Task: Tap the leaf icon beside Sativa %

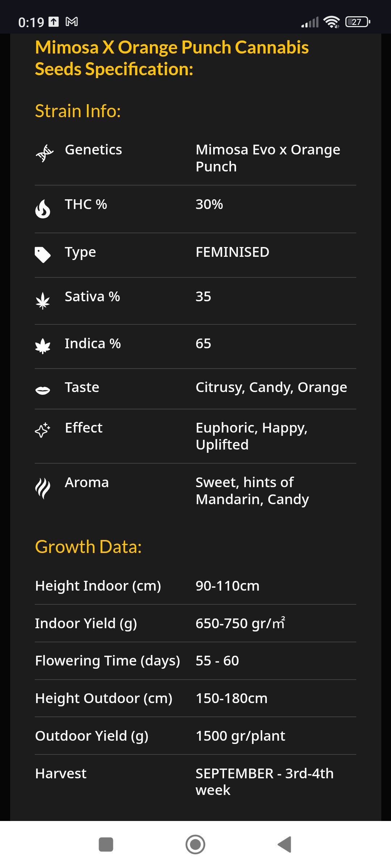Action: (x=43, y=301)
